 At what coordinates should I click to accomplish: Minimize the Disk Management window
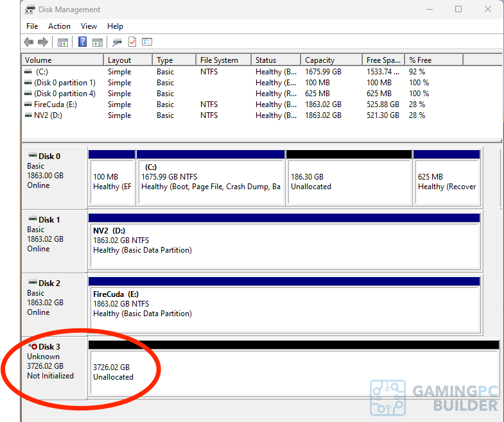(430, 10)
